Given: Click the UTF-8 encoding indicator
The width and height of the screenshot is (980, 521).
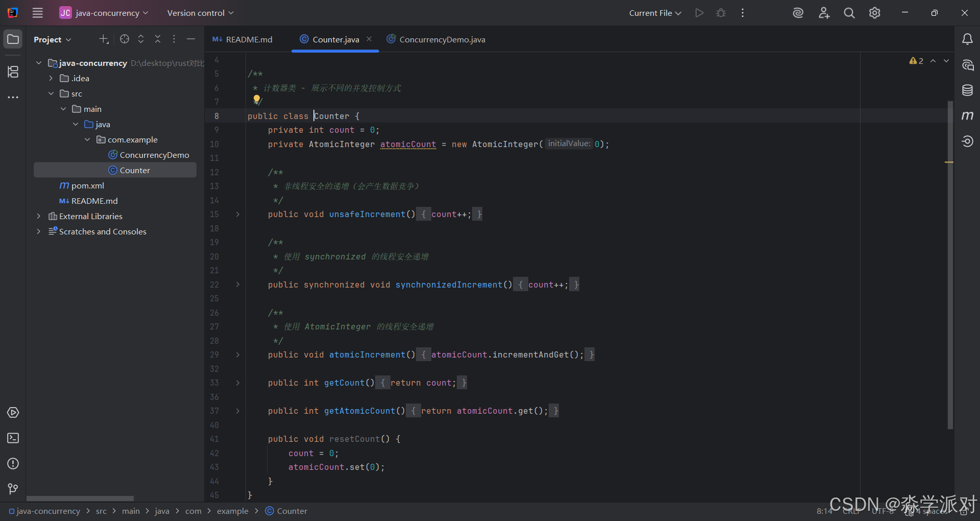Looking at the screenshot, I should pyautogui.click(x=882, y=511).
